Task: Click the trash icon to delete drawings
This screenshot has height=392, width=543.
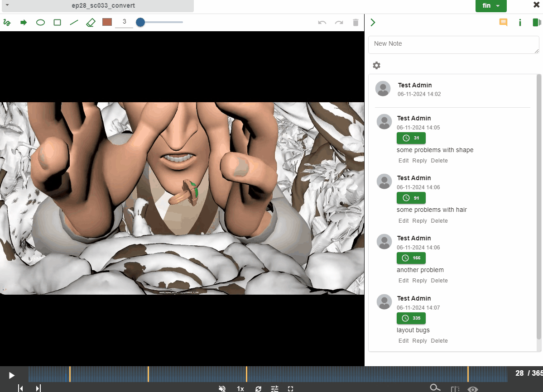Action: (x=356, y=22)
